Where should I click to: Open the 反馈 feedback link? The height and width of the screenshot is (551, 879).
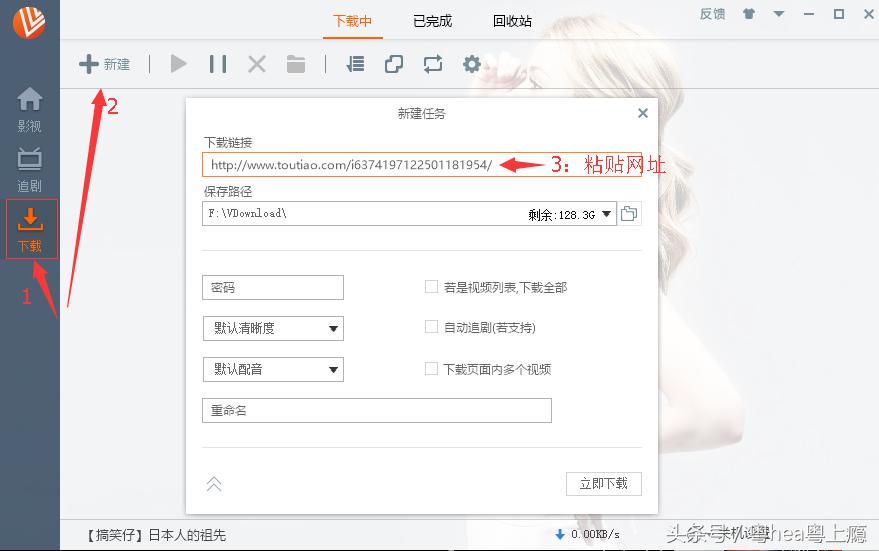click(x=713, y=14)
